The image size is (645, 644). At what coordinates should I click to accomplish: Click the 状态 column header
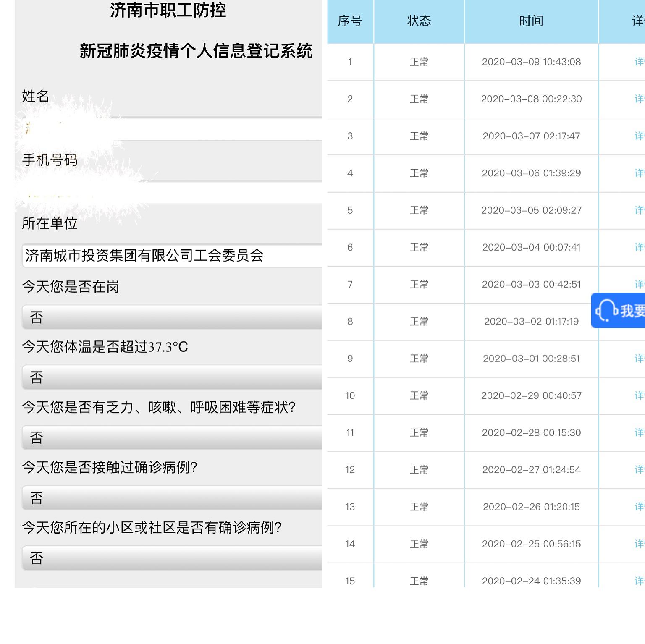tap(419, 21)
